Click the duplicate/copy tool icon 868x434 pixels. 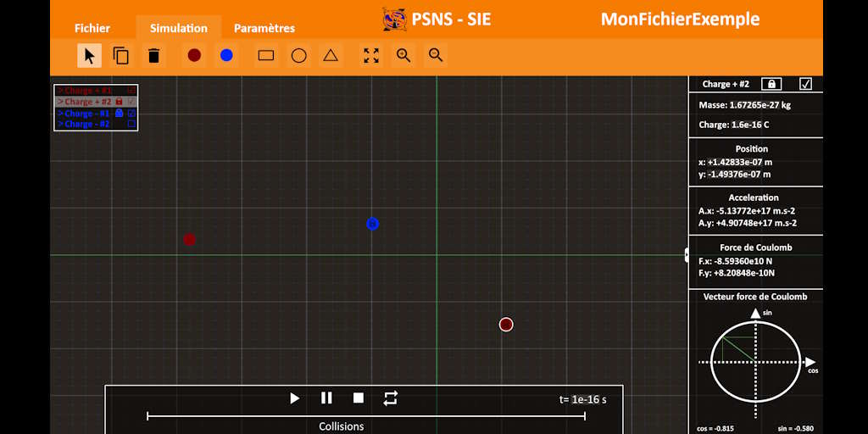(x=120, y=55)
